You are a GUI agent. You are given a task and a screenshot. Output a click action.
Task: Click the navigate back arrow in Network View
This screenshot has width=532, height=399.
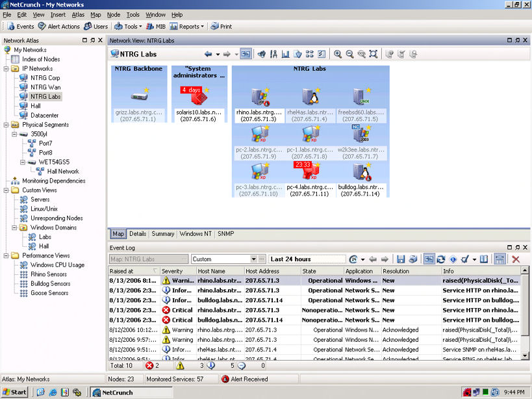(208, 55)
